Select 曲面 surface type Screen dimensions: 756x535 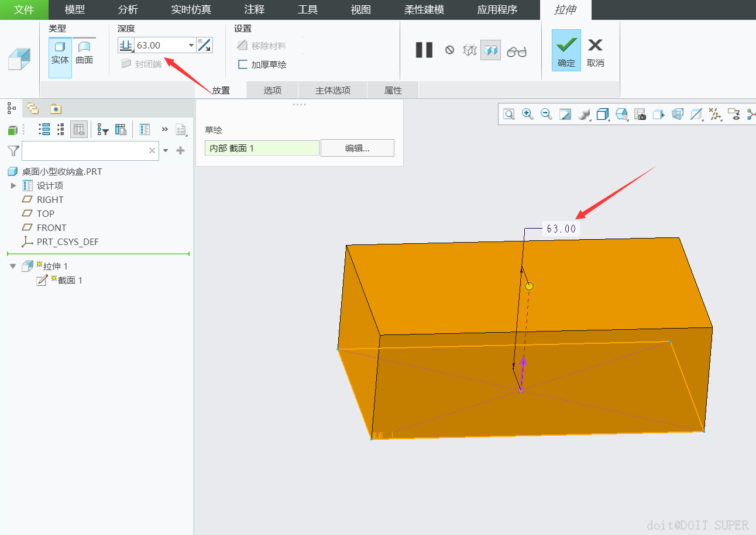84,53
